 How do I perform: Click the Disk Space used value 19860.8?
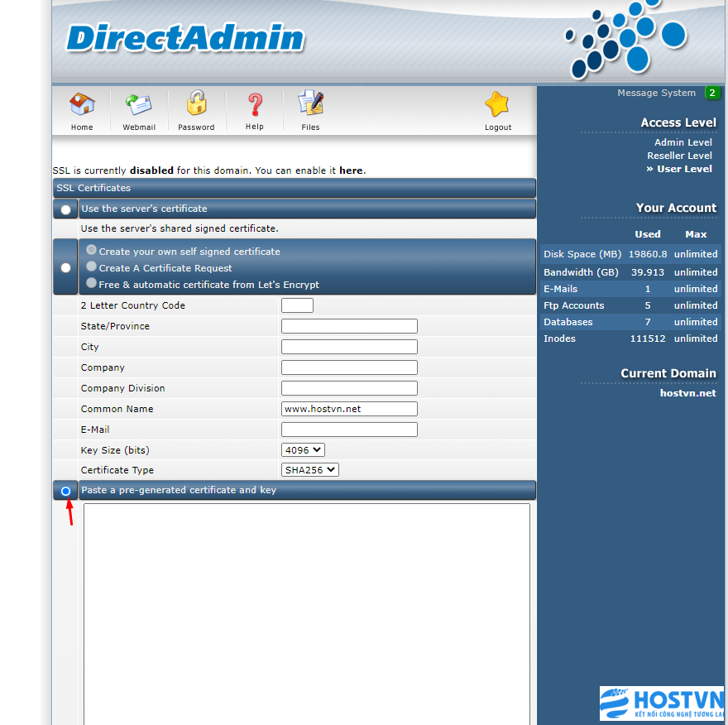648,254
